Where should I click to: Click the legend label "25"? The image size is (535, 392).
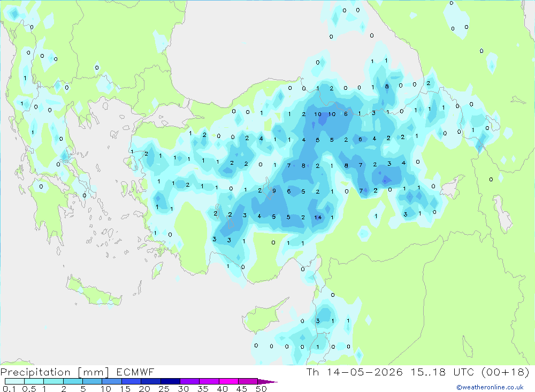[x=164, y=389]
